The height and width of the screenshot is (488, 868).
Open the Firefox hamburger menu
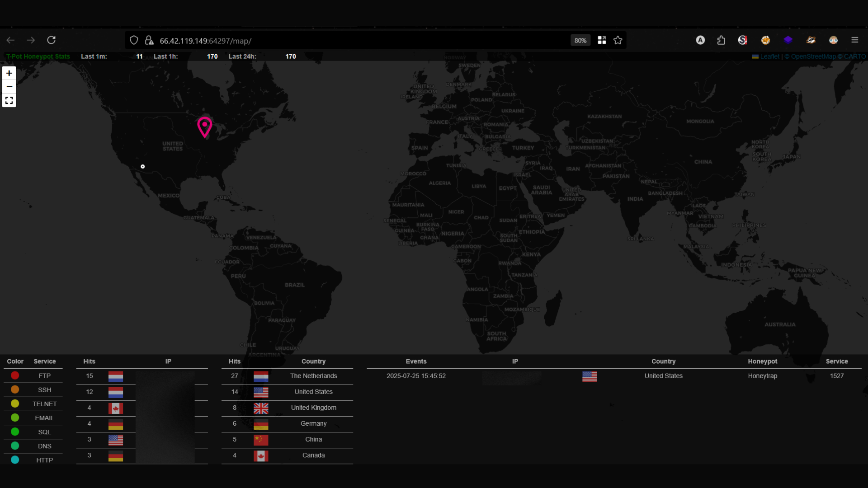[854, 40]
